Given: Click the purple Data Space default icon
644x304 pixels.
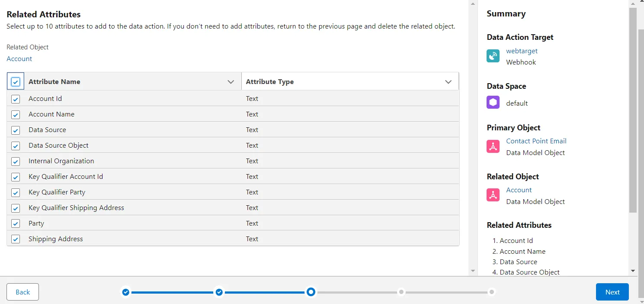Looking at the screenshot, I should pos(493,103).
